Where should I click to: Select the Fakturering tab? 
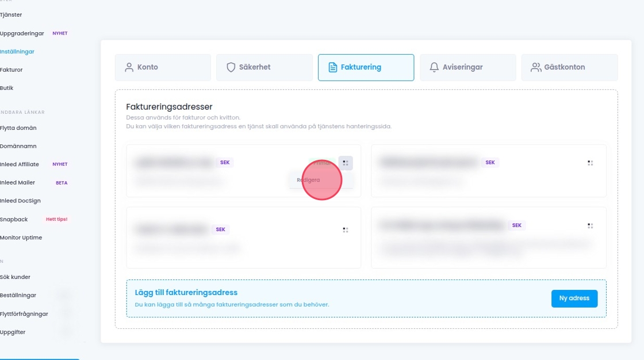tap(366, 67)
